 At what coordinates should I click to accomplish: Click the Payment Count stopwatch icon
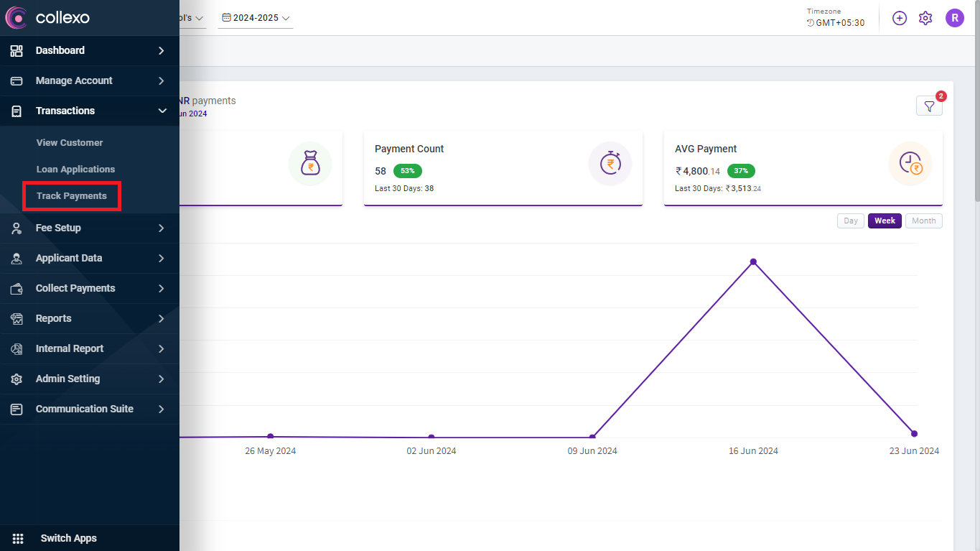(x=610, y=163)
